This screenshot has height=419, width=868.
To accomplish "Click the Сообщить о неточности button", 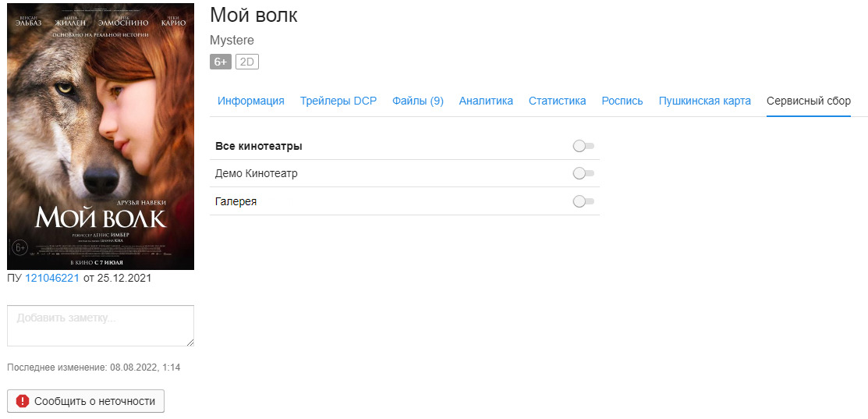I will click(86, 401).
